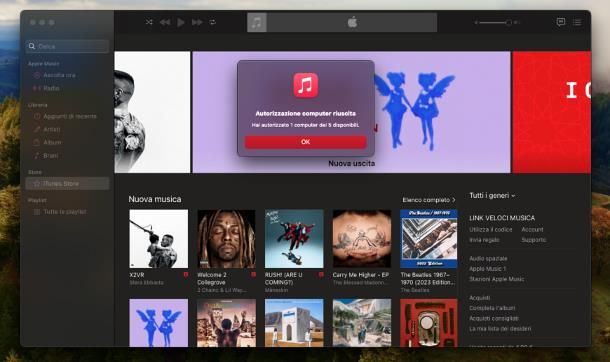Open the Acquisti consigliati link

[x=494, y=318]
